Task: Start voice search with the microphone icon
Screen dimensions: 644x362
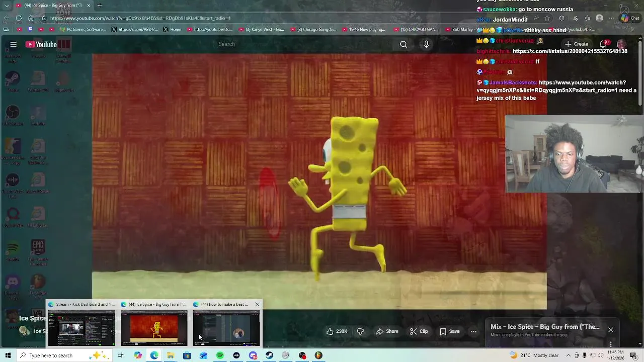Action: [426, 44]
